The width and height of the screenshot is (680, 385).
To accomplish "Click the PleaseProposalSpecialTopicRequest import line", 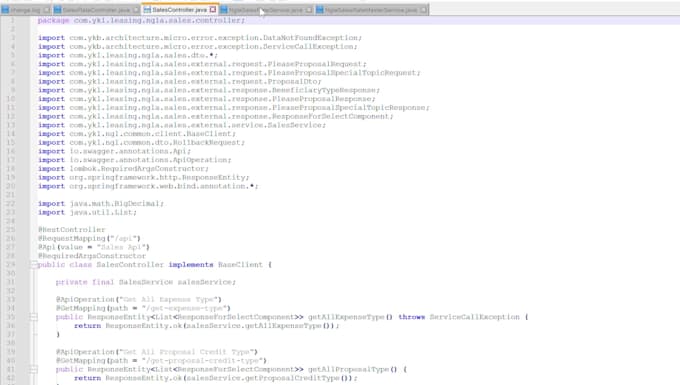I will click(x=229, y=73).
